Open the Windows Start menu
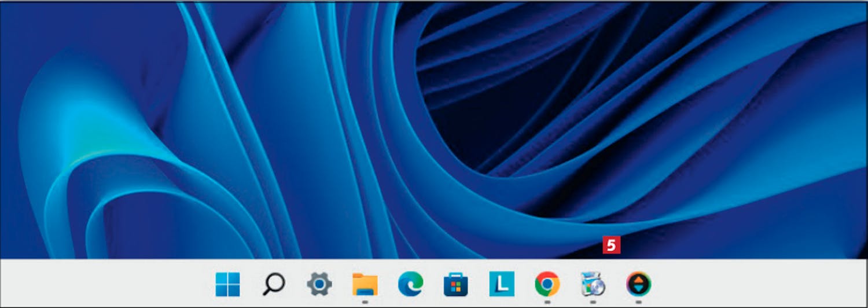The width and height of the screenshot is (868, 308). pyautogui.click(x=227, y=284)
